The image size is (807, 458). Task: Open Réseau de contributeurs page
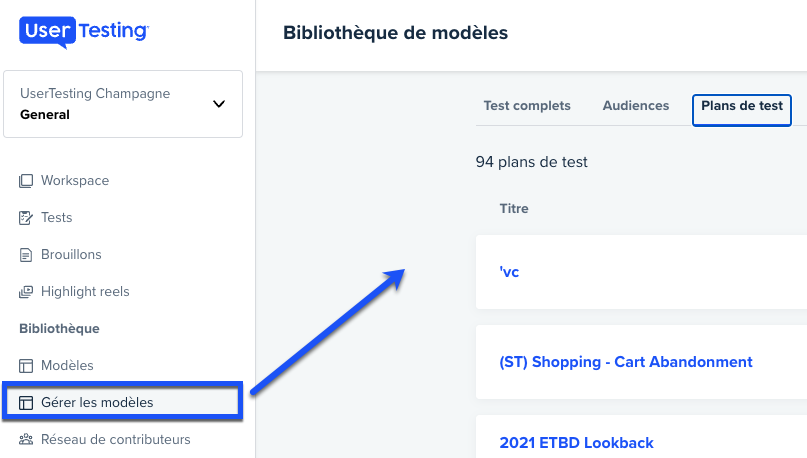click(116, 439)
